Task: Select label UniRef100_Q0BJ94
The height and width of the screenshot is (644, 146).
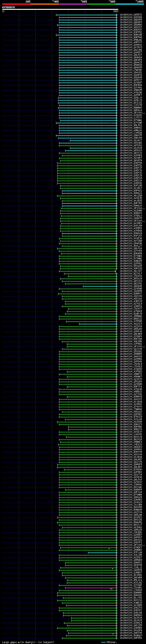Action: pos(131,613)
